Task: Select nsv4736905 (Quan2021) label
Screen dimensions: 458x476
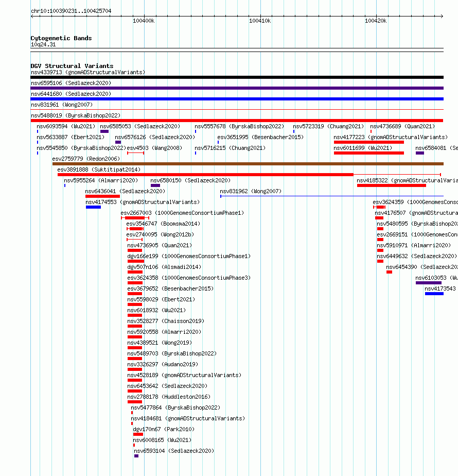Action: pyautogui.click(x=160, y=246)
